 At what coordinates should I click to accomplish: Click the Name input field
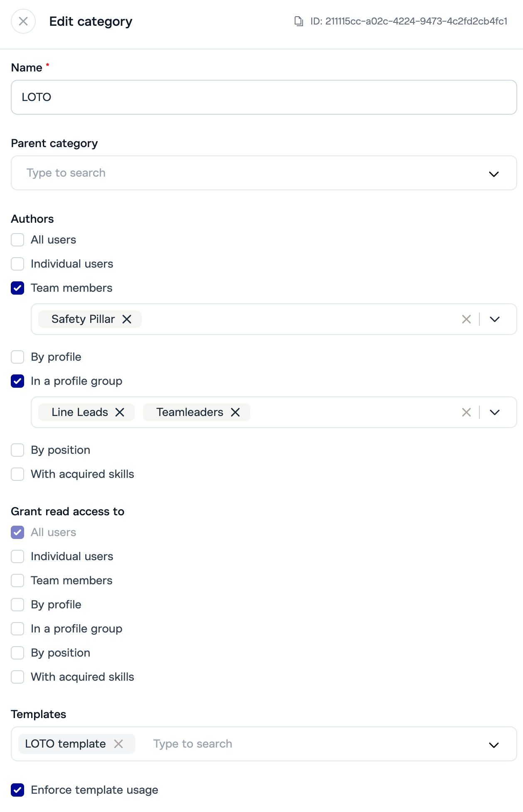coord(264,97)
